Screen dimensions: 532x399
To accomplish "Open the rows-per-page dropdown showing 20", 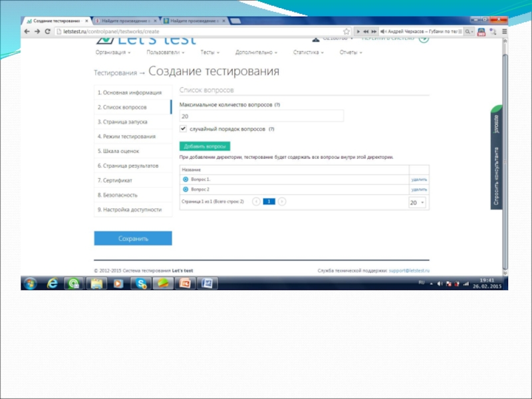I will [x=418, y=203].
